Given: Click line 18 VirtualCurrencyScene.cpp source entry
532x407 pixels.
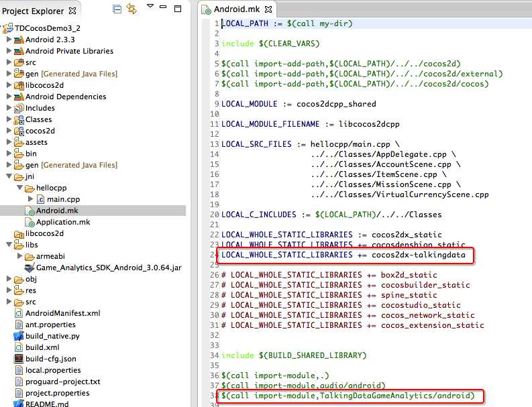Looking at the screenshot, I should point(400,194).
